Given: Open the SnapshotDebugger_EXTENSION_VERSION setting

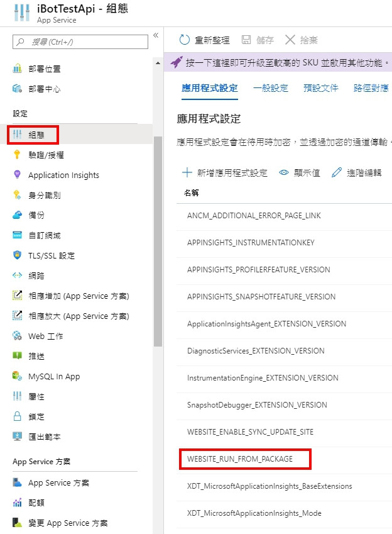Looking at the screenshot, I should (258, 404).
